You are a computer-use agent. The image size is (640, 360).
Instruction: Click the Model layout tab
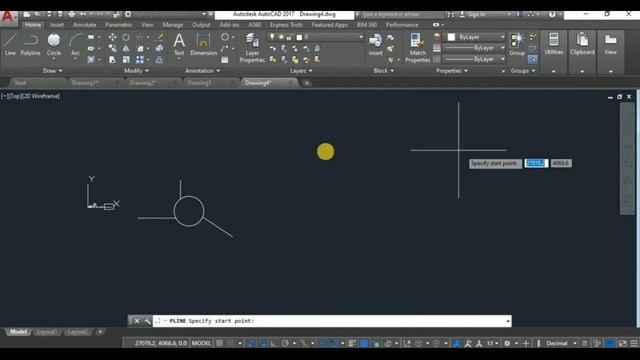18,332
